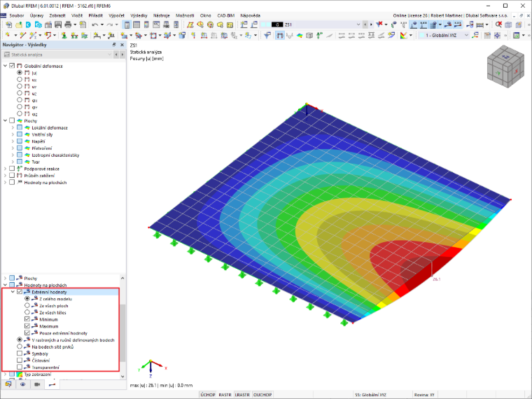
Task: Open the Výpočet menu
Action: 116,15
